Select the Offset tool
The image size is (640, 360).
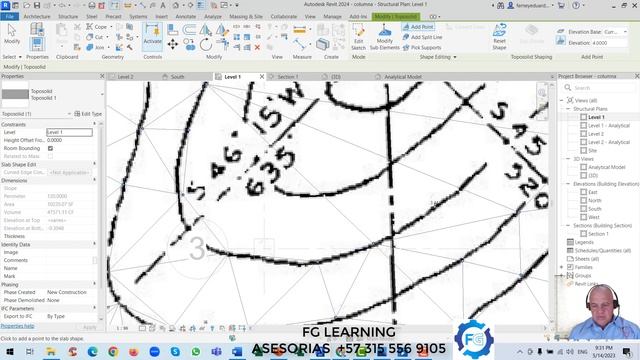point(189,29)
